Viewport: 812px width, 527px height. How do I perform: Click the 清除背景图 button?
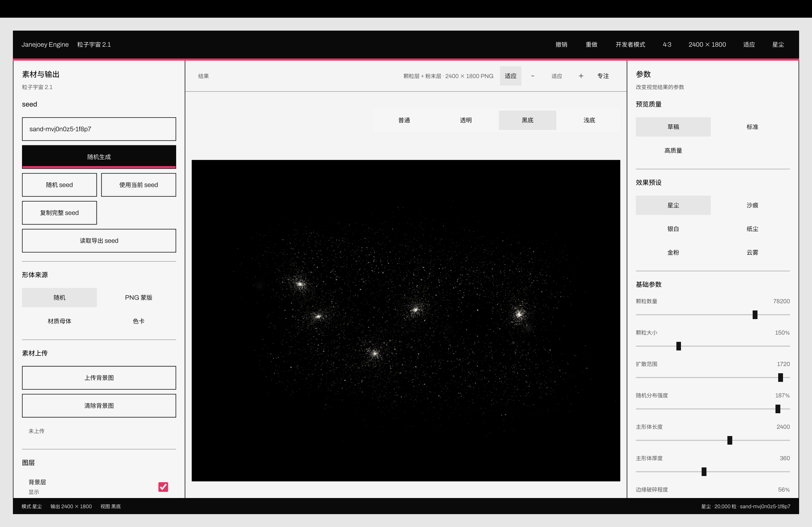point(99,406)
